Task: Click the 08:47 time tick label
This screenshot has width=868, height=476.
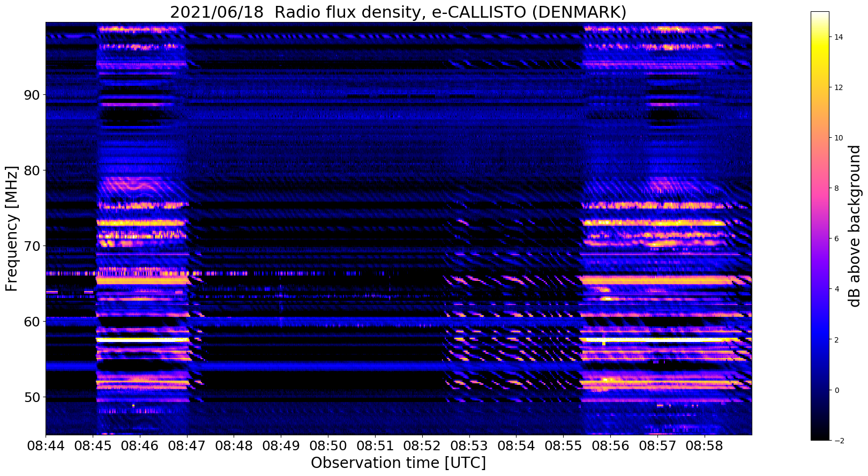Action: coord(187,445)
